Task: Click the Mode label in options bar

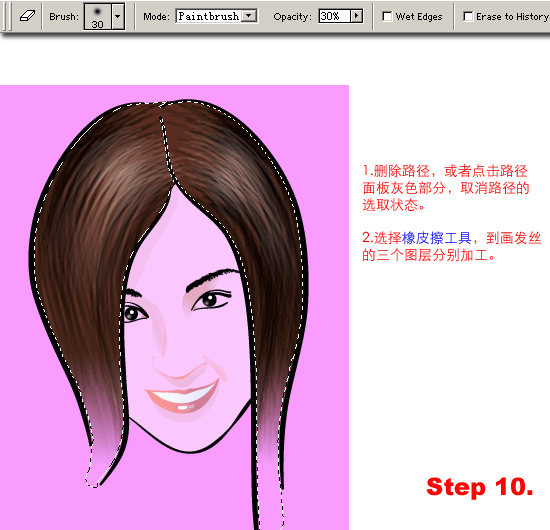Action: click(156, 16)
